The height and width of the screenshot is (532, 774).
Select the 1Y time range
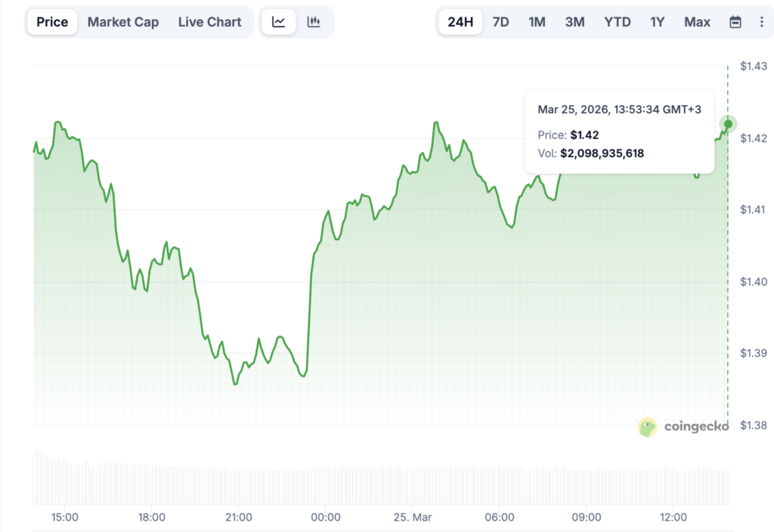657,22
